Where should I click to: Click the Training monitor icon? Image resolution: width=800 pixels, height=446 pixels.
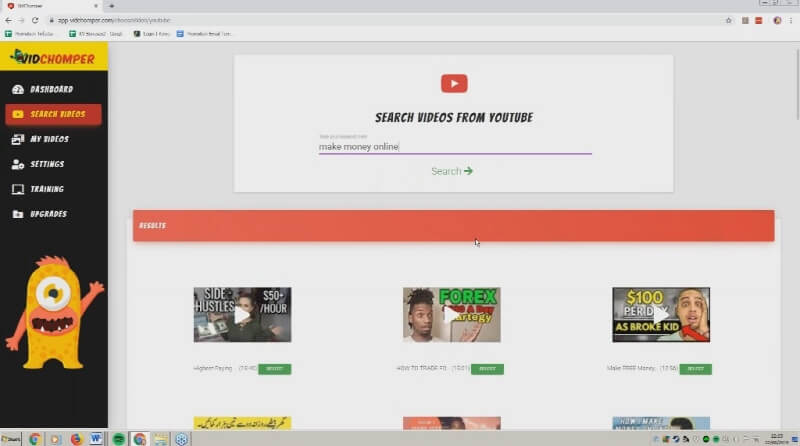[x=18, y=189]
